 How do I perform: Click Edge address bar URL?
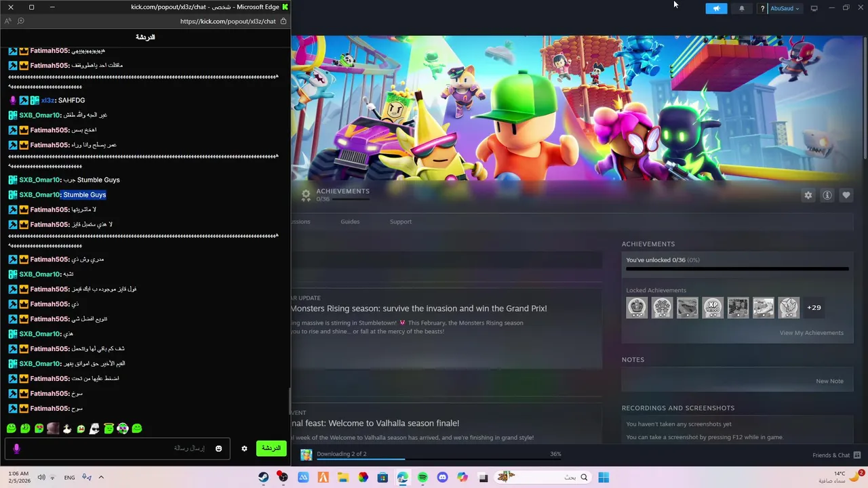click(228, 21)
